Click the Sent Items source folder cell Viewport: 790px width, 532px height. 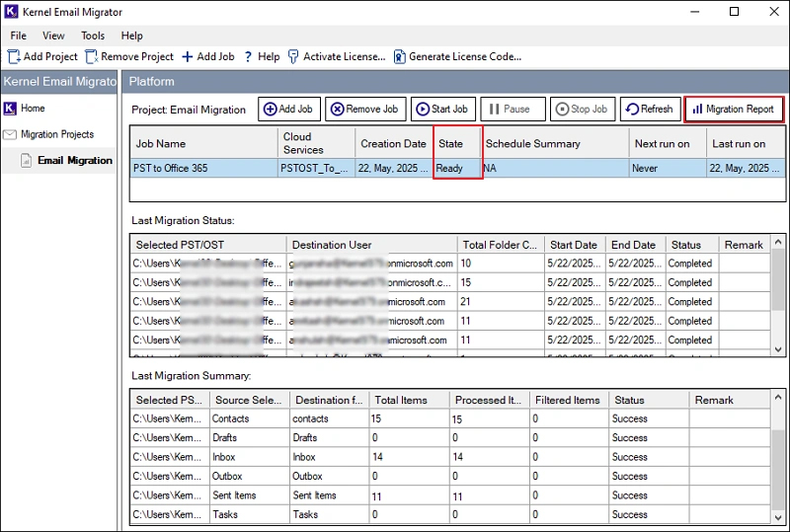pyautogui.click(x=250, y=495)
